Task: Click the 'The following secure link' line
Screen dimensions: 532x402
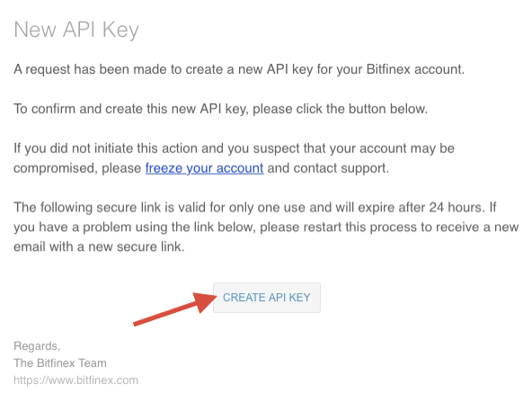Action: pos(255,208)
